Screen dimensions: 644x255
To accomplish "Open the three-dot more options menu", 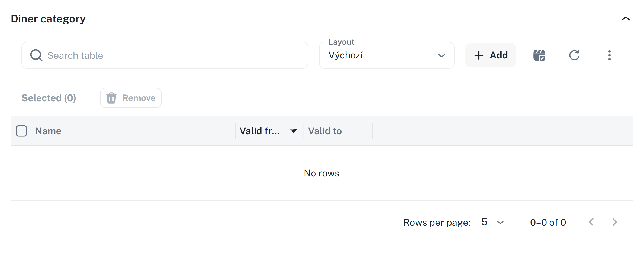I will click(609, 55).
